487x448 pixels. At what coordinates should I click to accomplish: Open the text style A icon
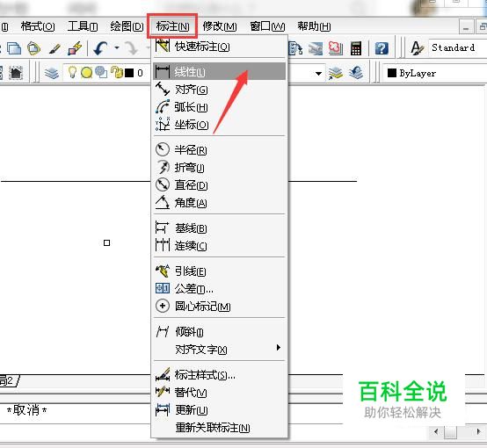[x=417, y=48]
